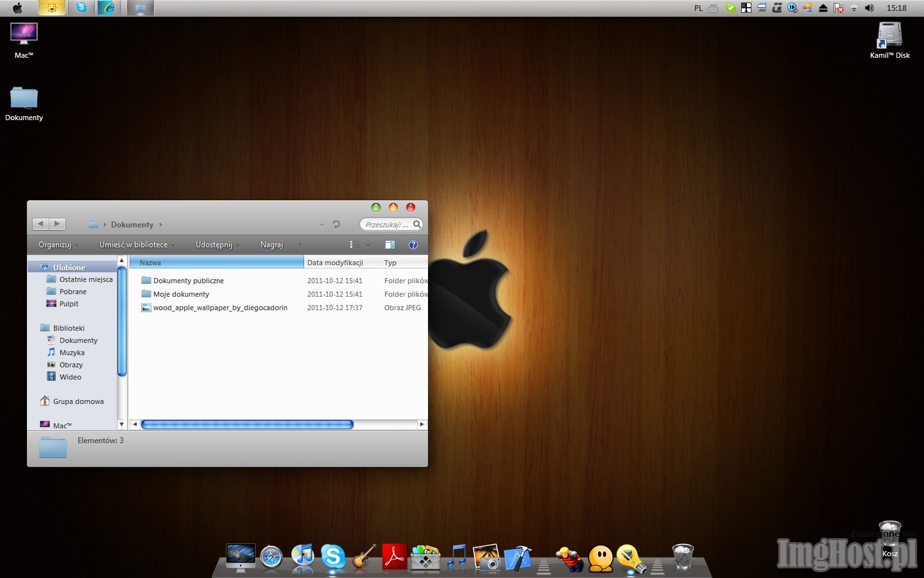924x578 pixels.
Task: Click the Dokumenty breadcrumb in address bar
Action: pyautogui.click(x=132, y=225)
